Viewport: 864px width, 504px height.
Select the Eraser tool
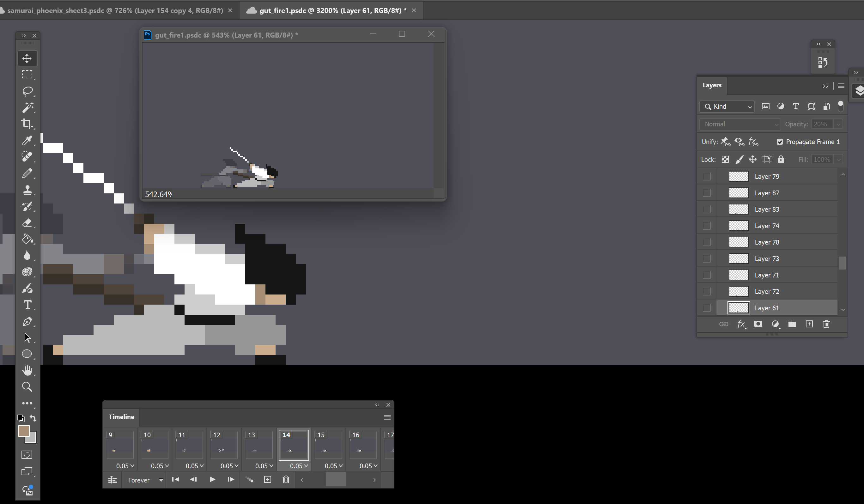(27, 223)
